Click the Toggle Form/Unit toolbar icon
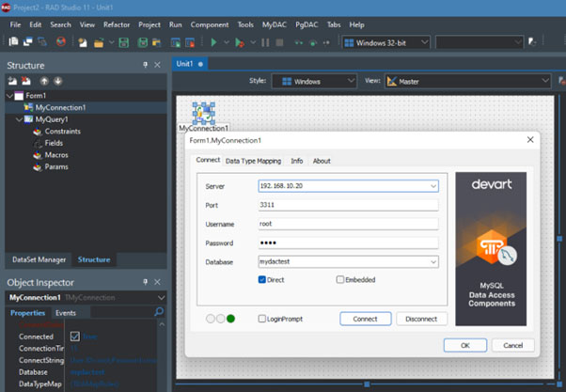 42,42
